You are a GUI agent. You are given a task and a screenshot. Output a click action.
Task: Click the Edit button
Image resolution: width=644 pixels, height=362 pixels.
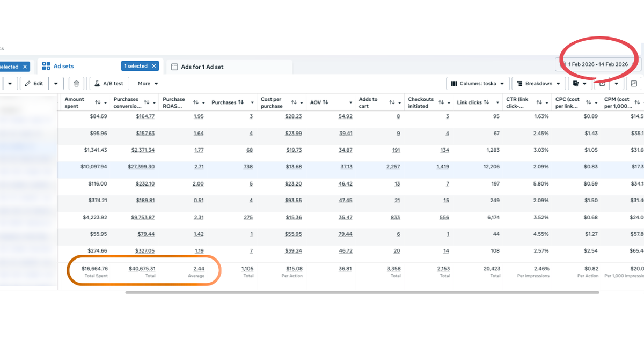34,84
